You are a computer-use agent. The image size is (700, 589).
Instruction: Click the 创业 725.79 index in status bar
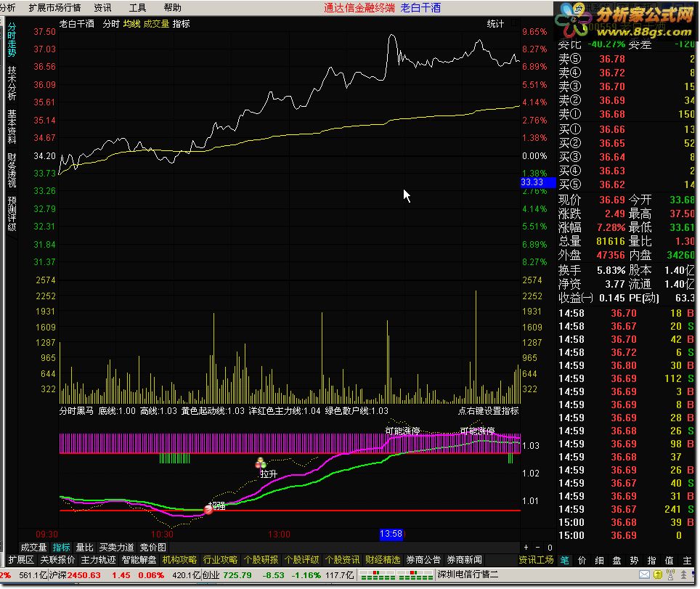pyautogui.click(x=227, y=575)
